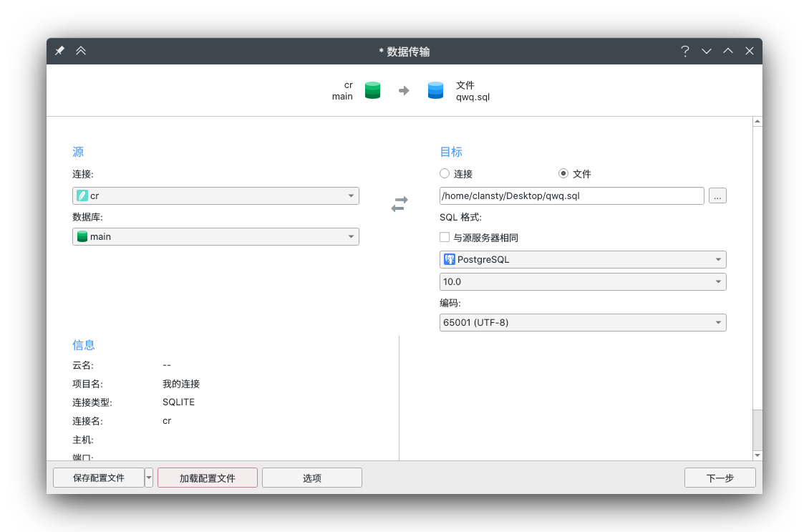Click the pin icon in title bar
This screenshot has width=809, height=532.
[x=60, y=51]
